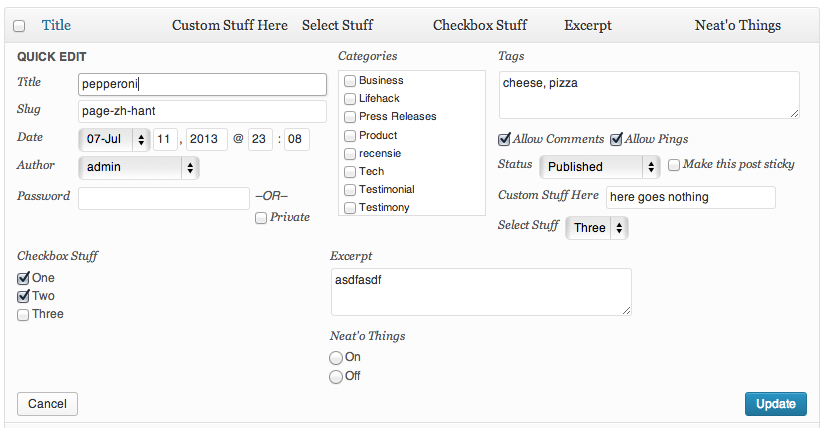Screen dimensions: 826x428
Task: Open the Status dropdown showing Published
Action: (x=599, y=167)
